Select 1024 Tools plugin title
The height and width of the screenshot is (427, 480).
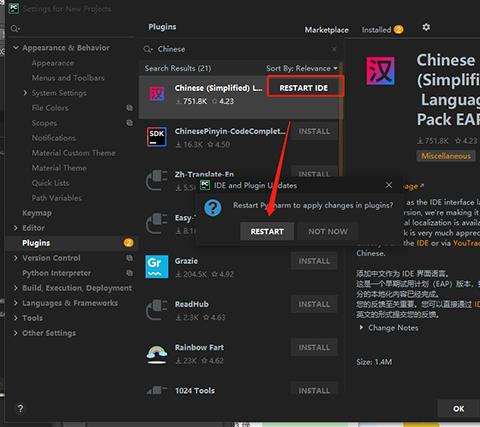(x=195, y=391)
